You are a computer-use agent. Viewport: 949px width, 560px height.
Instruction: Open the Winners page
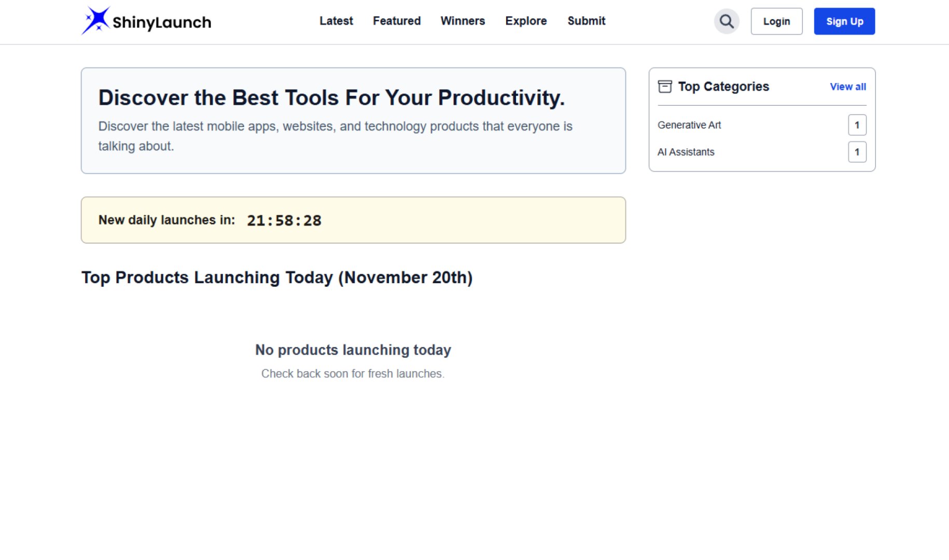(x=463, y=21)
